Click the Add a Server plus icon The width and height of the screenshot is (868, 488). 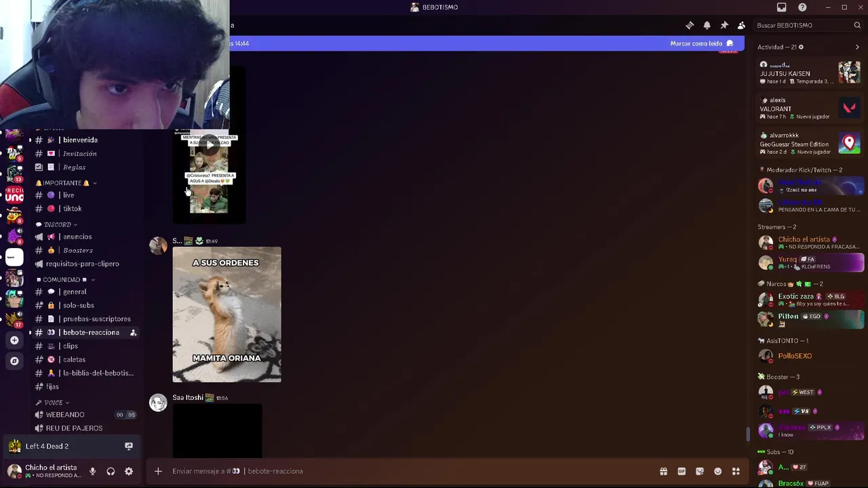pyautogui.click(x=14, y=340)
